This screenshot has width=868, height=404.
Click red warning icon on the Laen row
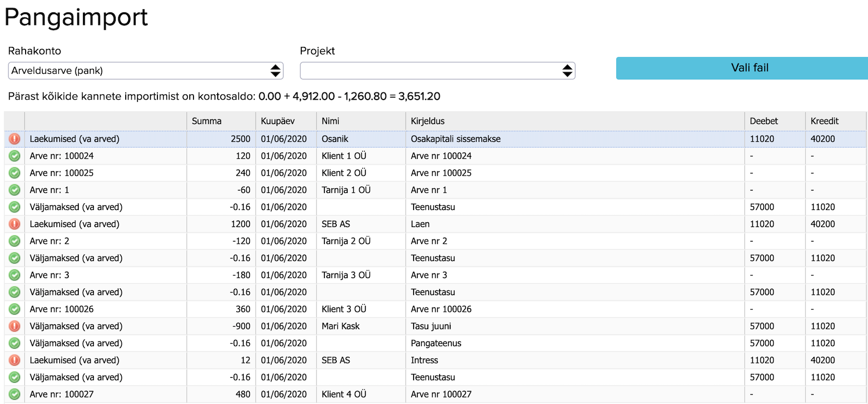coord(15,224)
